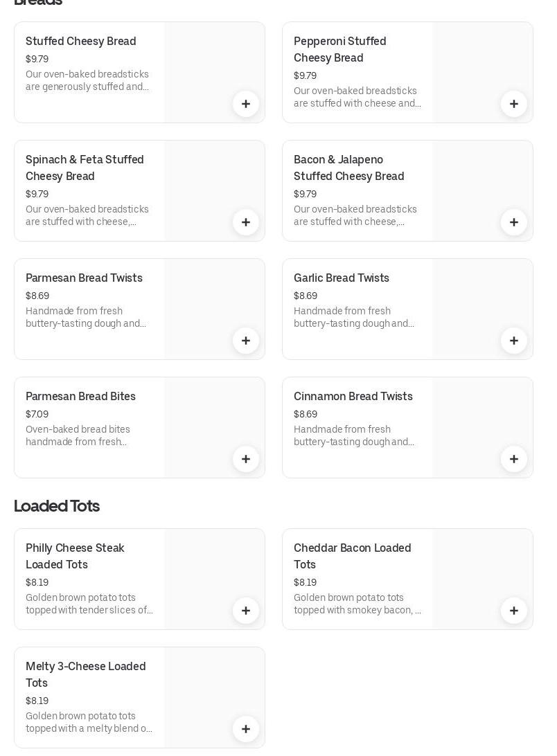
Task: Add Bacon & Jalapeno bread using plus icon
Action: pos(514,222)
